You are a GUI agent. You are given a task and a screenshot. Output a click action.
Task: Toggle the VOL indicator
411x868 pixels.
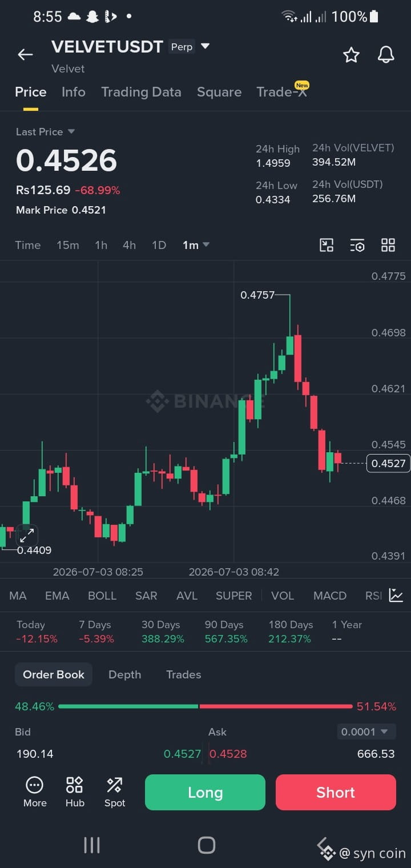point(283,596)
